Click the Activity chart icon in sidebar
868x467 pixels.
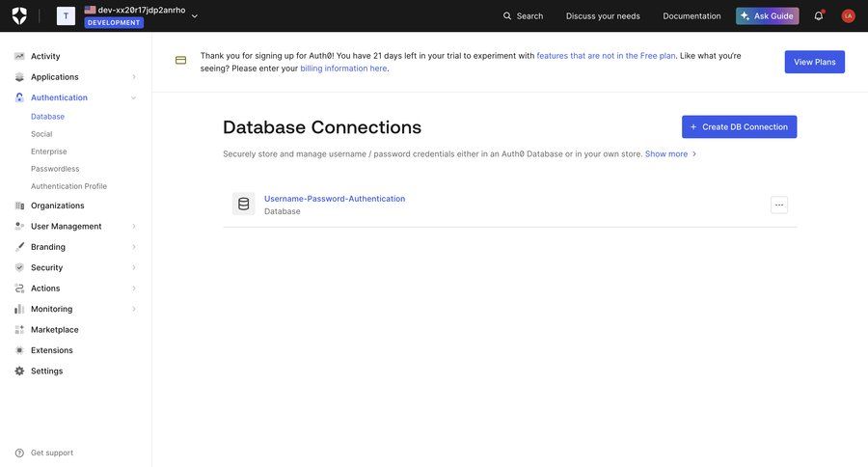point(19,56)
